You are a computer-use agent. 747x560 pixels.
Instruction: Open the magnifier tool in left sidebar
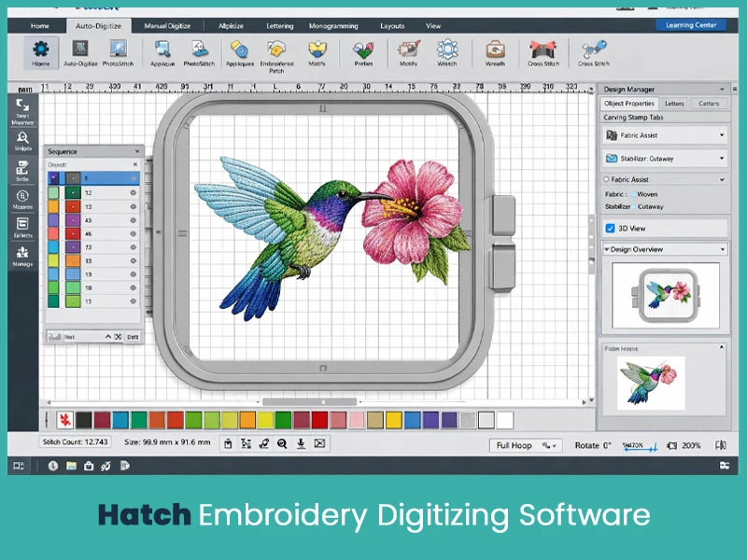click(22, 141)
